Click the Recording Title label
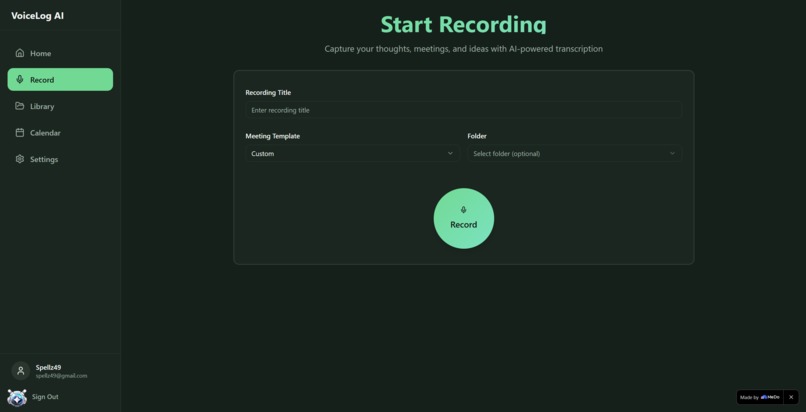This screenshot has width=806, height=412. pyautogui.click(x=268, y=92)
